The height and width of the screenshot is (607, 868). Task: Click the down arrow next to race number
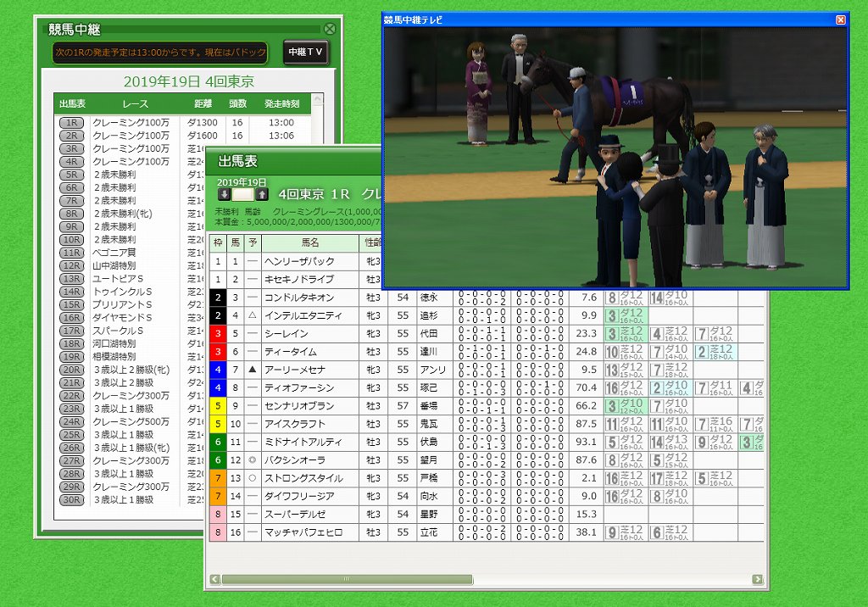tap(224, 195)
